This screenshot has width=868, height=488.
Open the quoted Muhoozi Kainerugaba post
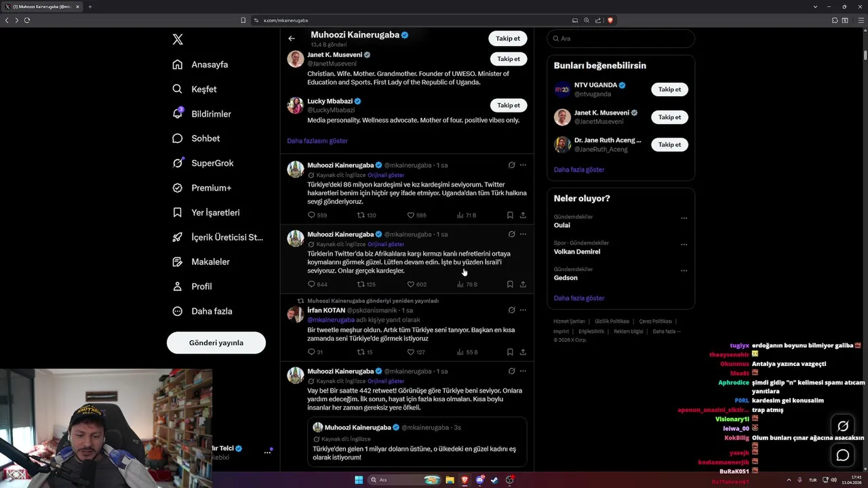coord(417,441)
